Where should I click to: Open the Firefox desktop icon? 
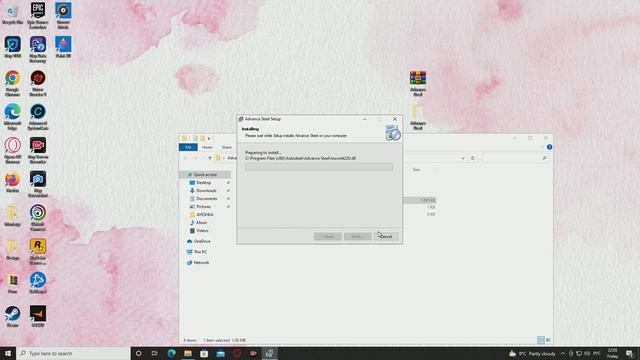click(12, 182)
